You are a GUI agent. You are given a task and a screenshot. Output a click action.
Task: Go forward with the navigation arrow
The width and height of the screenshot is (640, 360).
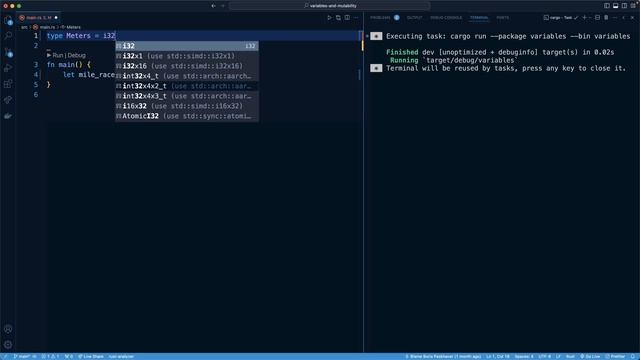(x=223, y=6)
